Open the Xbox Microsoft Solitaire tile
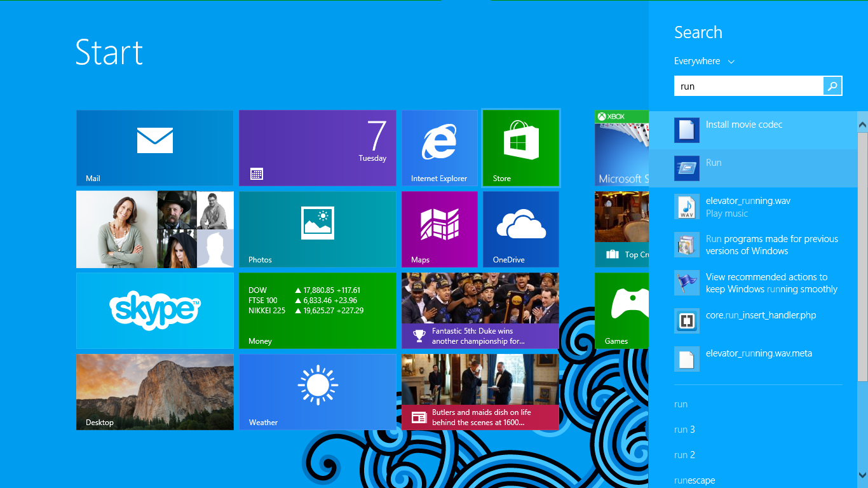The width and height of the screenshot is (868, 488). point(621,148)
